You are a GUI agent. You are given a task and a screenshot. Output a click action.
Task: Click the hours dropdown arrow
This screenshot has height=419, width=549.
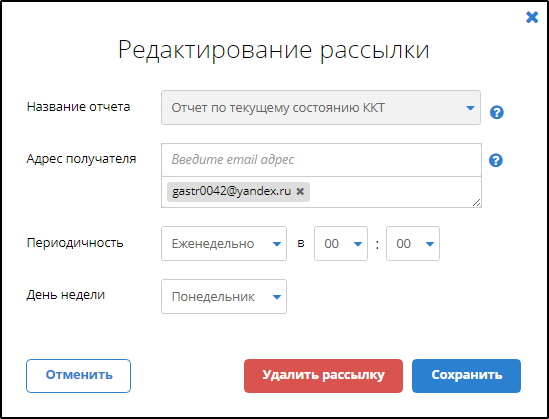(x=358, y=244)
